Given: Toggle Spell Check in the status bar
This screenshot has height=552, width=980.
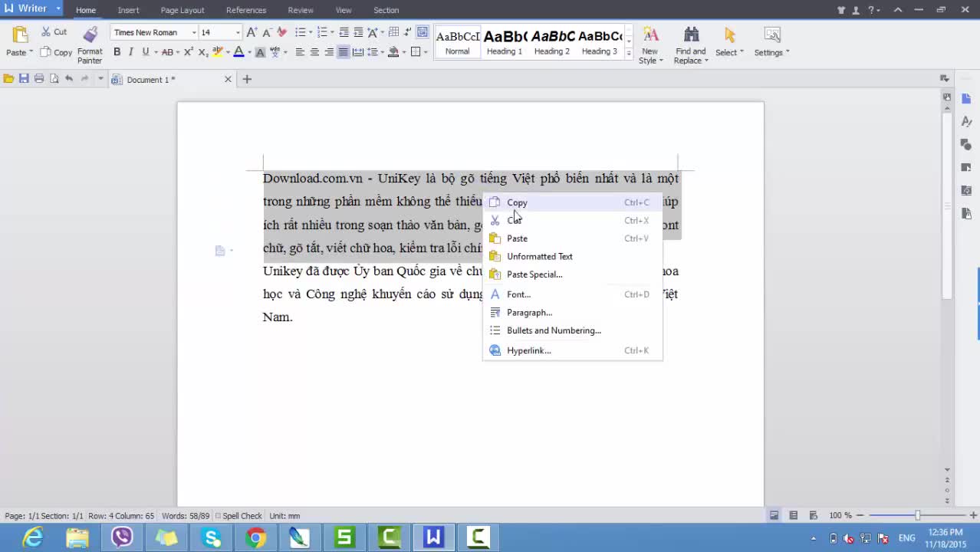Looking at the screenshot, I should tap(238, 516).
